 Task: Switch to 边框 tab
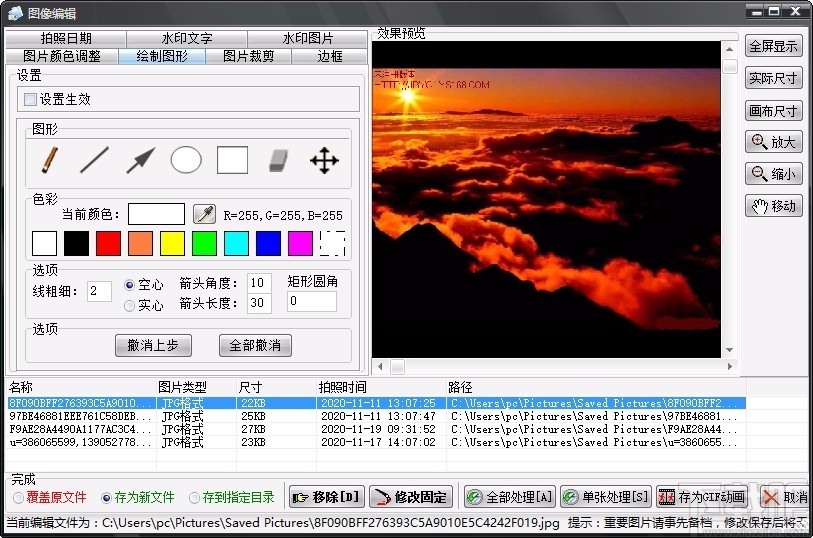tap(330, 56)
